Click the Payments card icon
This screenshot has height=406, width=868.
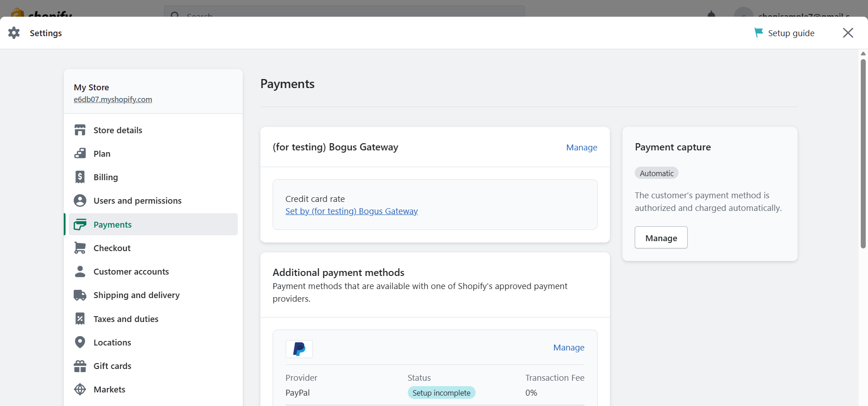tap(80, 224)
